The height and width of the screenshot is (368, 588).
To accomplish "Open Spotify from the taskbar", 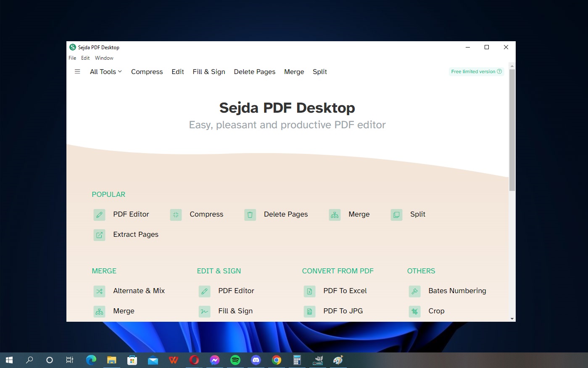I will 235,360.
